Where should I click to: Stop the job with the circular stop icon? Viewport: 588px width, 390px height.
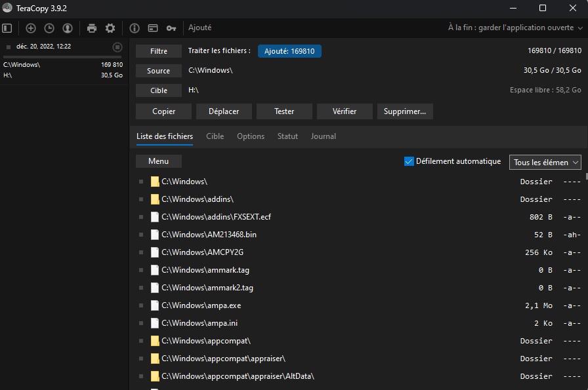pyautogui.click(x=117, y=47)
